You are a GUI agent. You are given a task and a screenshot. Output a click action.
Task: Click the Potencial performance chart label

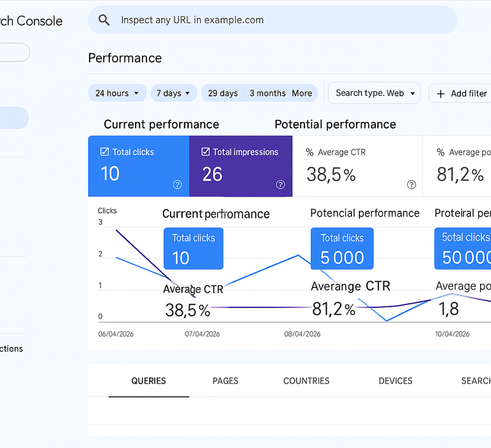(365, 213)
